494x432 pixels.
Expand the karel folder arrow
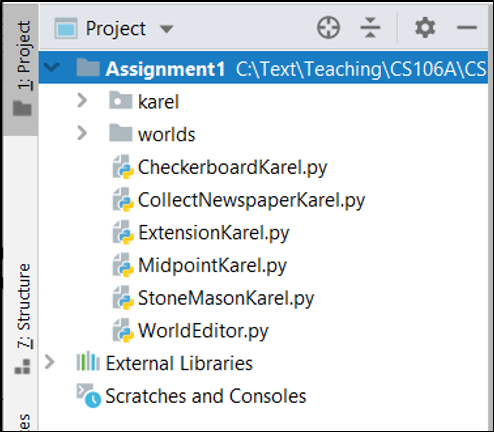click(x=82, y=100)
